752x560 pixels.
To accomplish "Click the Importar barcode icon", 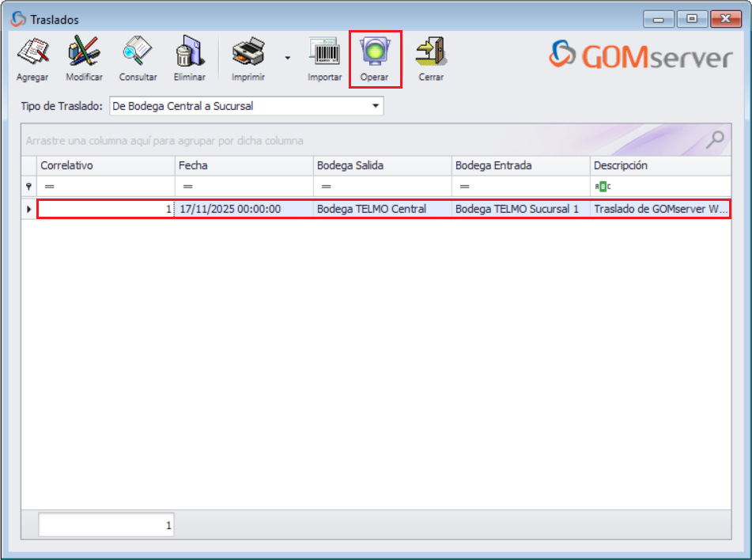I will [324, 50].
